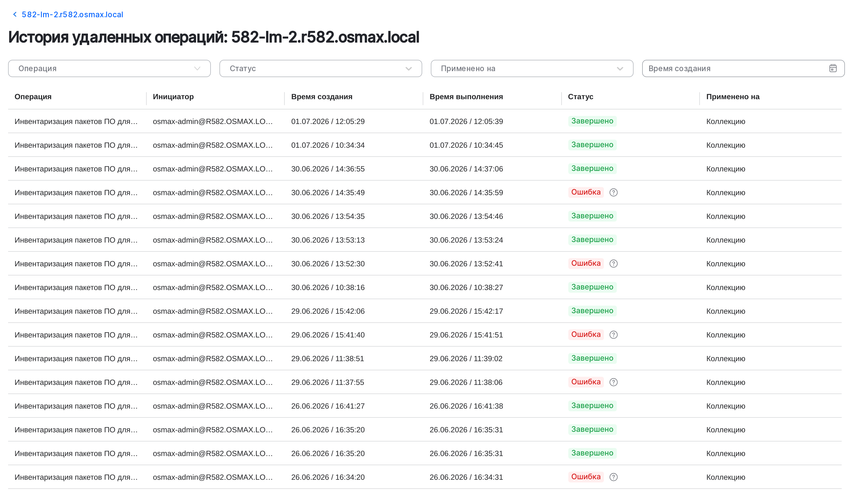Click operation name in 29.06.2026 / 15:41:40 row

[76, 335]
